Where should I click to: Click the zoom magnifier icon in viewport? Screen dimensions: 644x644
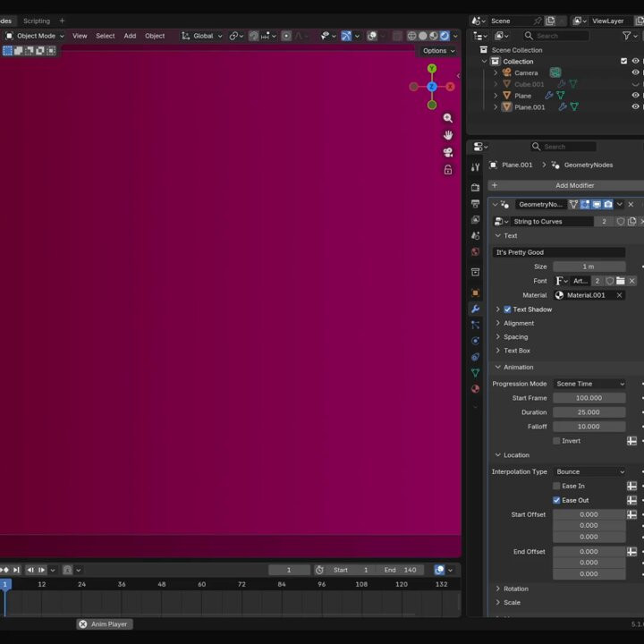click(448, 118)
